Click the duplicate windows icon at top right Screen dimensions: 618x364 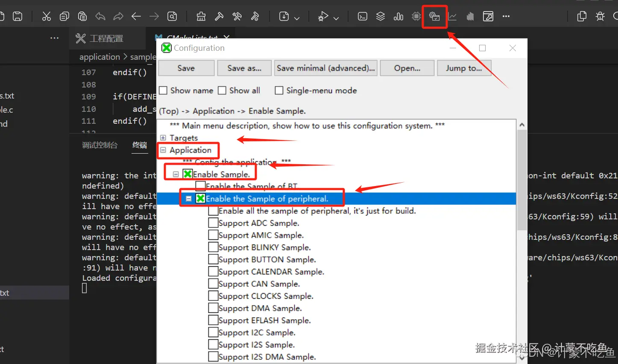(x=582, y=16)
